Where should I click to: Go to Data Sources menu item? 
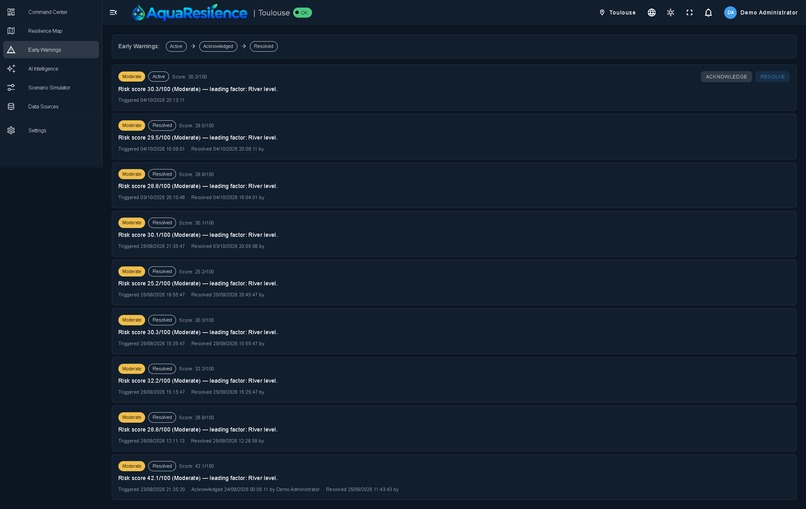click(43, 106)
